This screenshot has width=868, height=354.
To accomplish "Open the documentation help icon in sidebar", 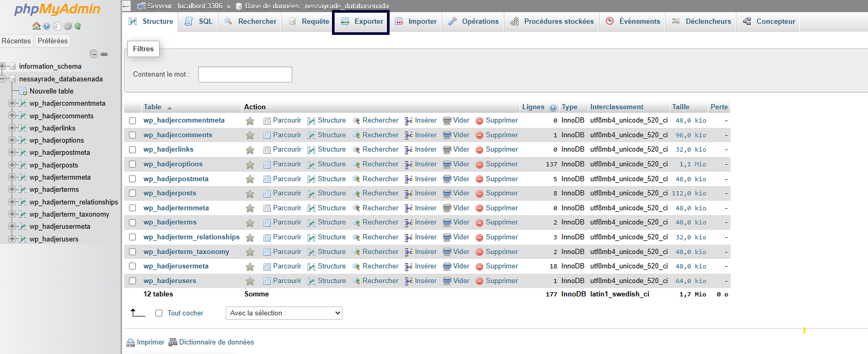I will click(x=47, y=26).
